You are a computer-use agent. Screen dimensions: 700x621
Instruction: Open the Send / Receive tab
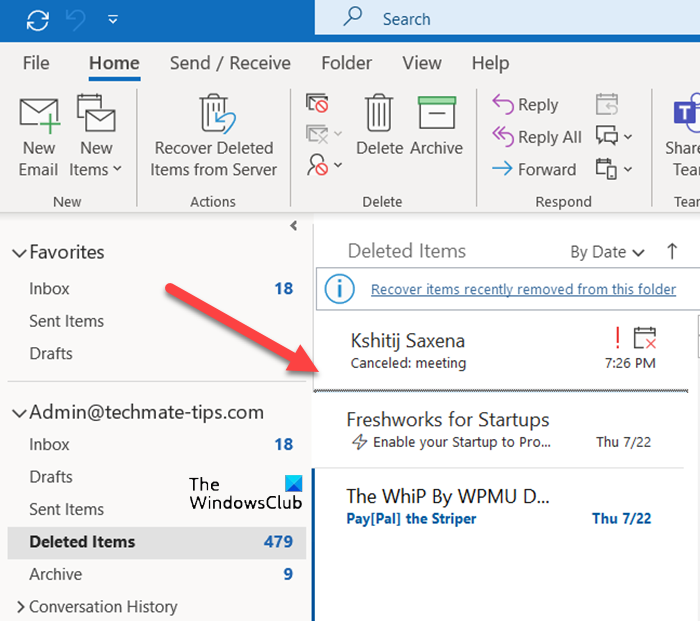tap(230, 63)
